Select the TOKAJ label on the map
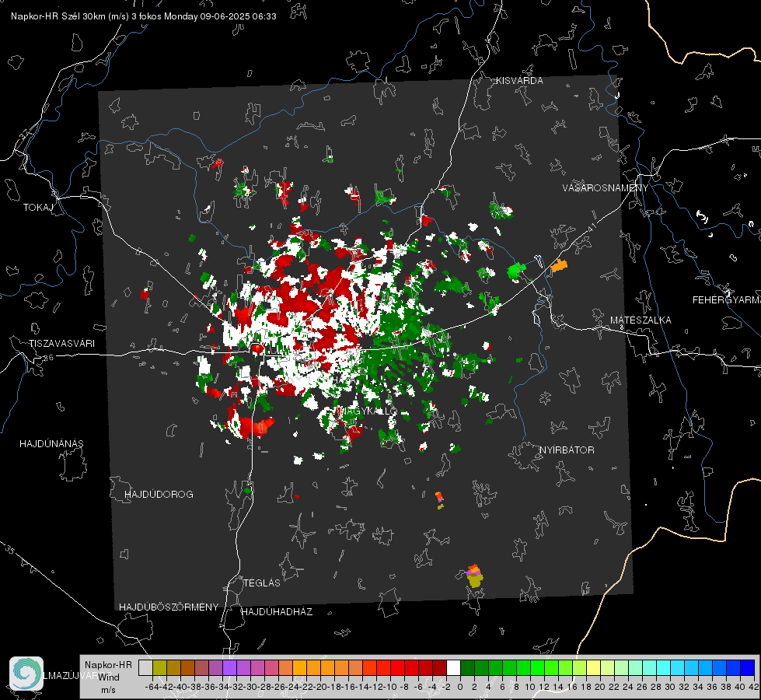This screenshot has height=700, width=761. [x=38, y=208]
